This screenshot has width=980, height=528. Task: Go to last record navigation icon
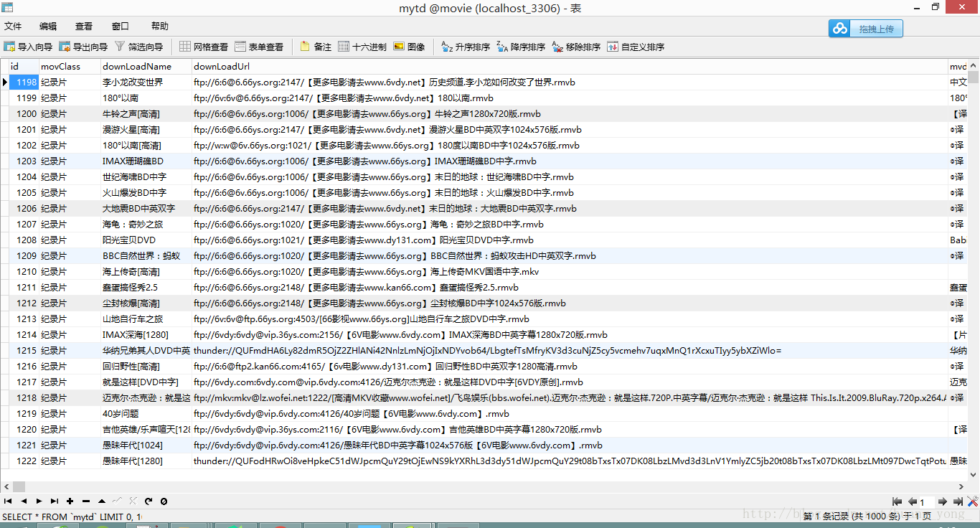54,501
